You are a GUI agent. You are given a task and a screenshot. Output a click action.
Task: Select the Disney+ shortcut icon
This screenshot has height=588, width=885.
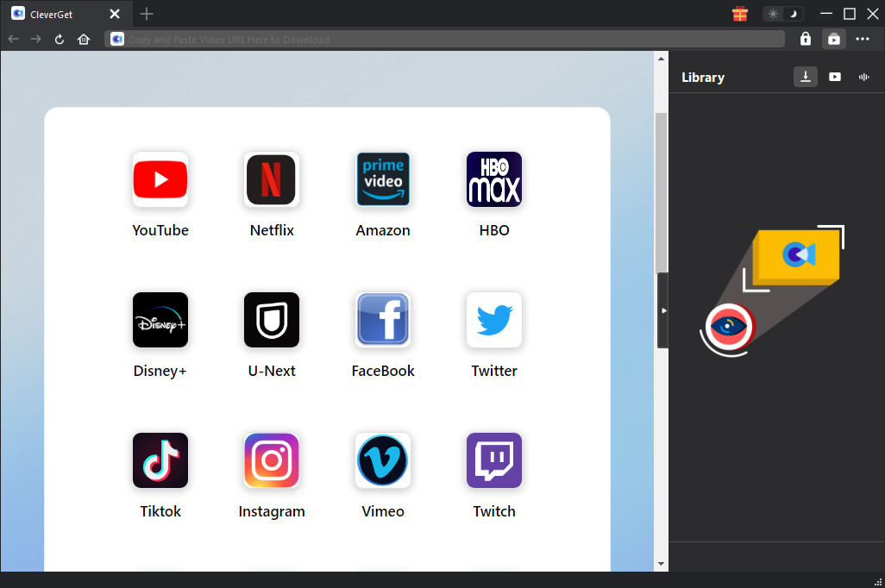[x=160, y=320]
